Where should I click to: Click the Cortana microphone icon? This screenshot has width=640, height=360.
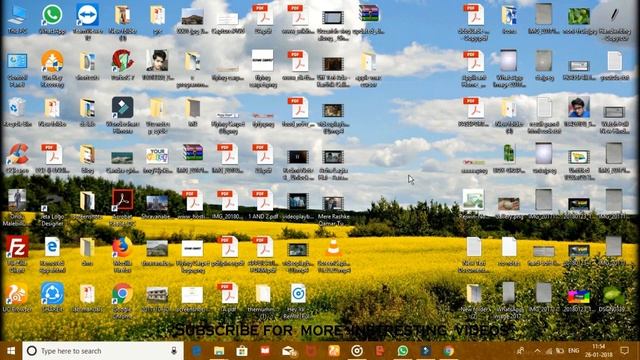(x=174, y=351)
